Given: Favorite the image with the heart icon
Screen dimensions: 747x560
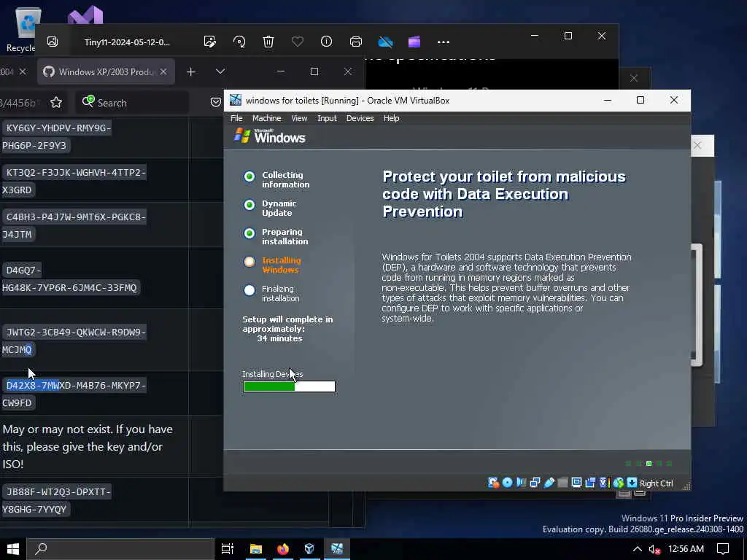Looking at the screenshot, I should pos(298,42).
